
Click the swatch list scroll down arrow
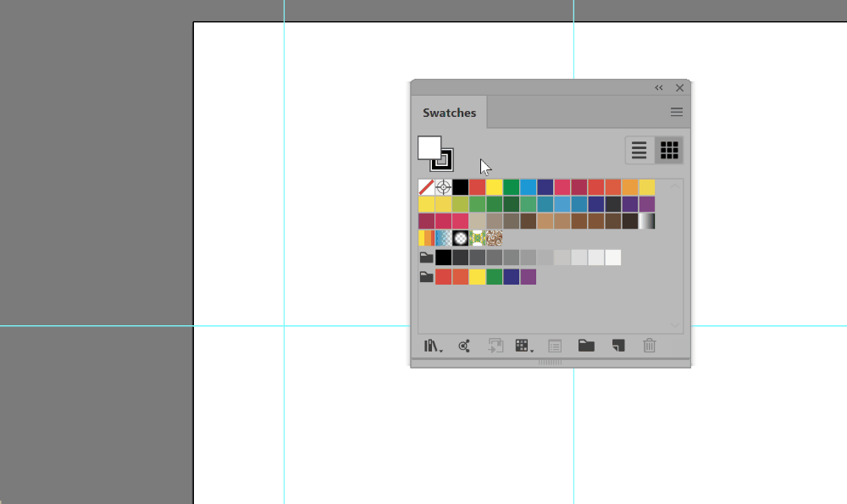pyautogui.click(x=675, y=324)
